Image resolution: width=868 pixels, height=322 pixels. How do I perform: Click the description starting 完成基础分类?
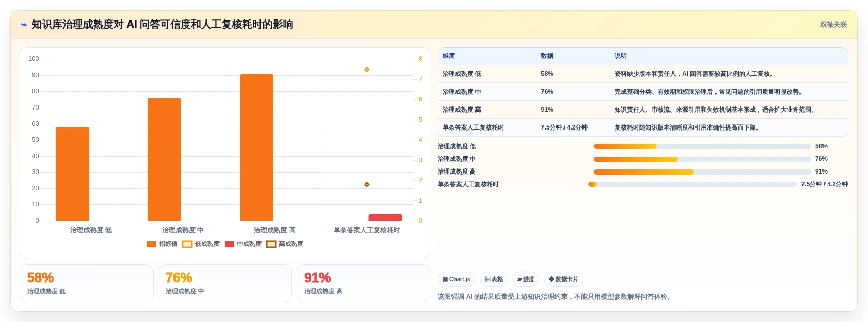(x=709, y=92)
